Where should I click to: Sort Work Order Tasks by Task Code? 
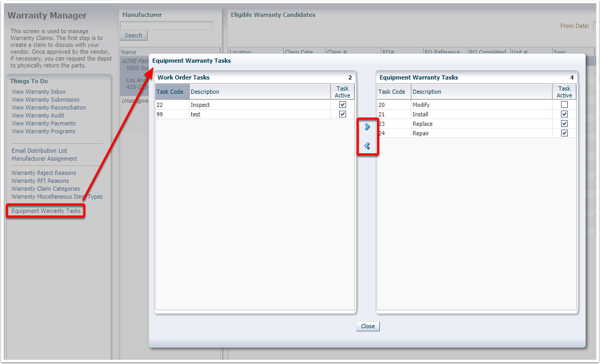pyautogui.click(x=172, y=92)
